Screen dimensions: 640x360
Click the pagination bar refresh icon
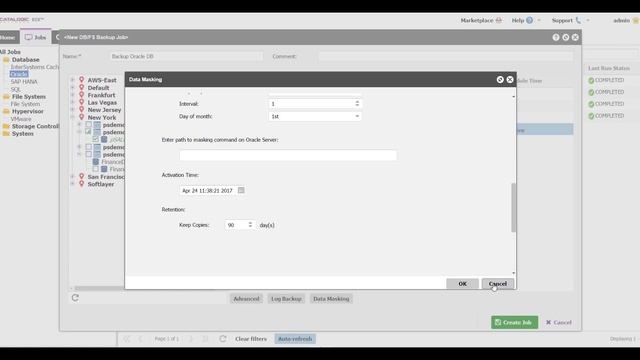[223, 339]
